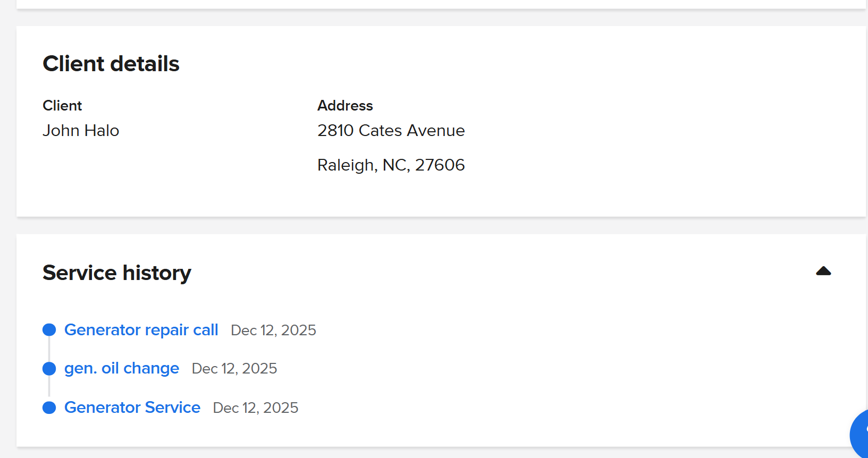Click the timeline dot beside Generator repair call
868x458 pixels.
(49, 329)
